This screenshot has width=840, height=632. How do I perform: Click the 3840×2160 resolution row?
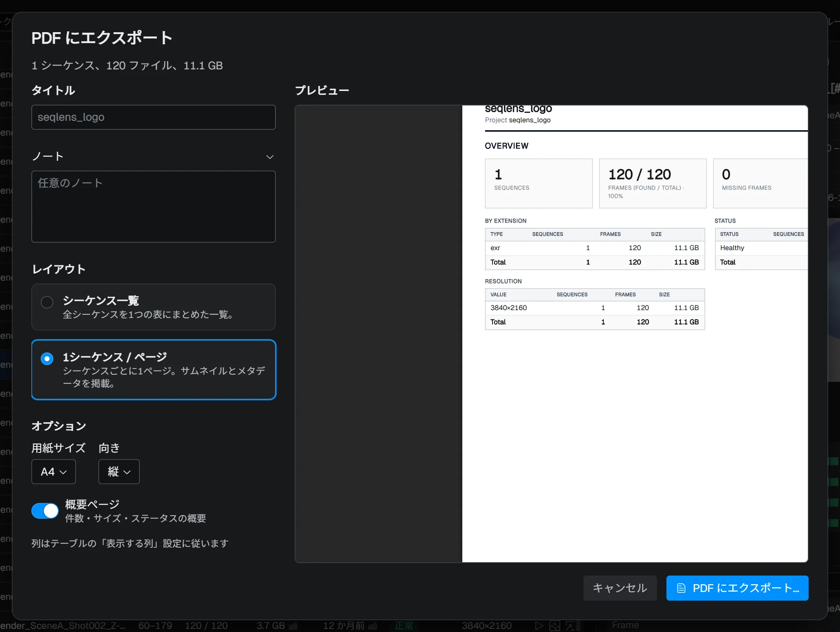pyautogui.click(x=595, y=308)
